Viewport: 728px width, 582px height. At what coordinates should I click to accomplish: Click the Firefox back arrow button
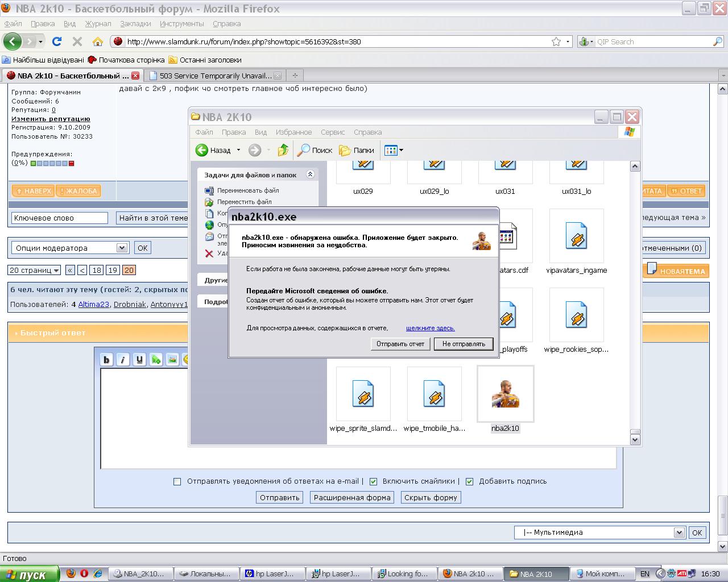pos(12,41)
